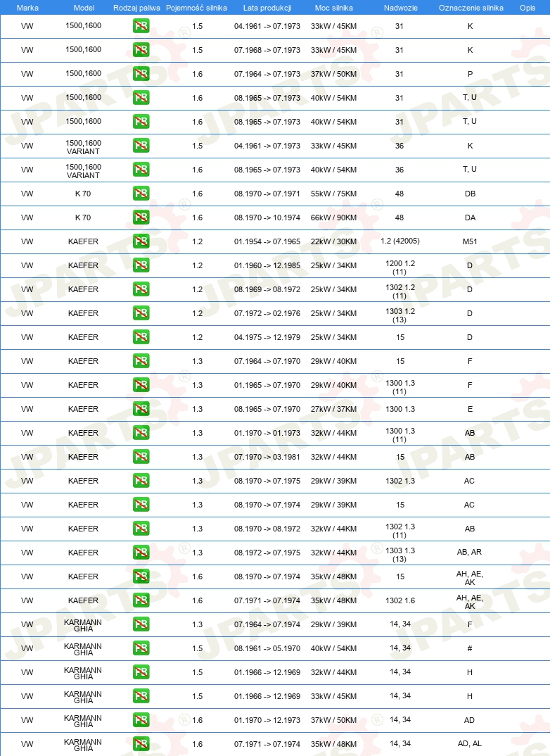Click the engine code P cell

point(470,74)
